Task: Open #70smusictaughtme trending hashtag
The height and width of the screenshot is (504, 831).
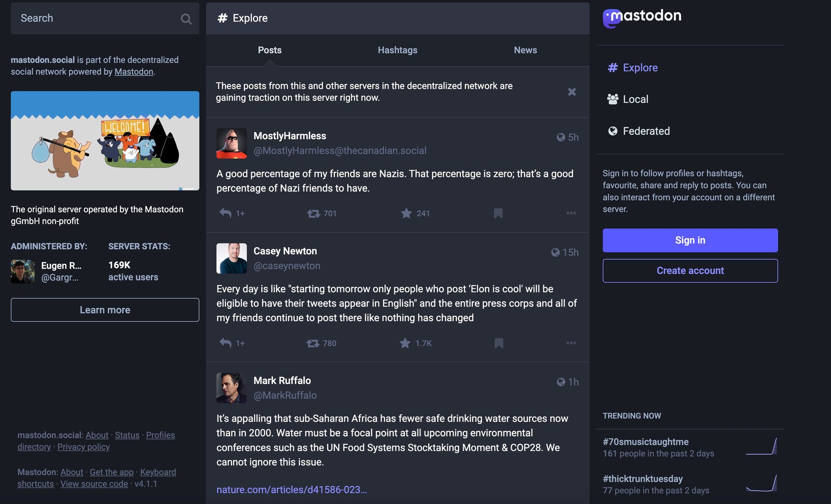Action: (646, 442)
